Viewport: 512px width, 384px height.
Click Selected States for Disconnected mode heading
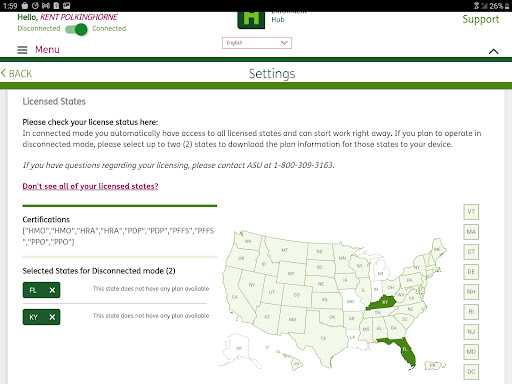[x=99, y=271]
